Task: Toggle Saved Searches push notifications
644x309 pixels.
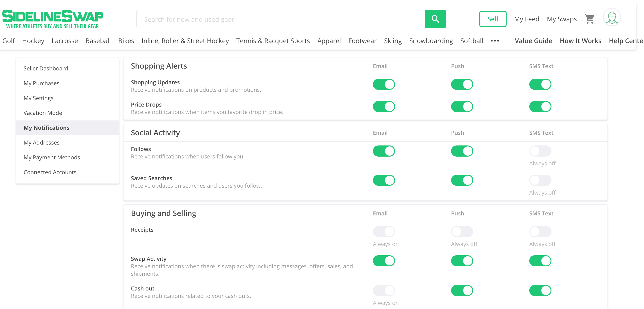Action: tap(462, 180)
